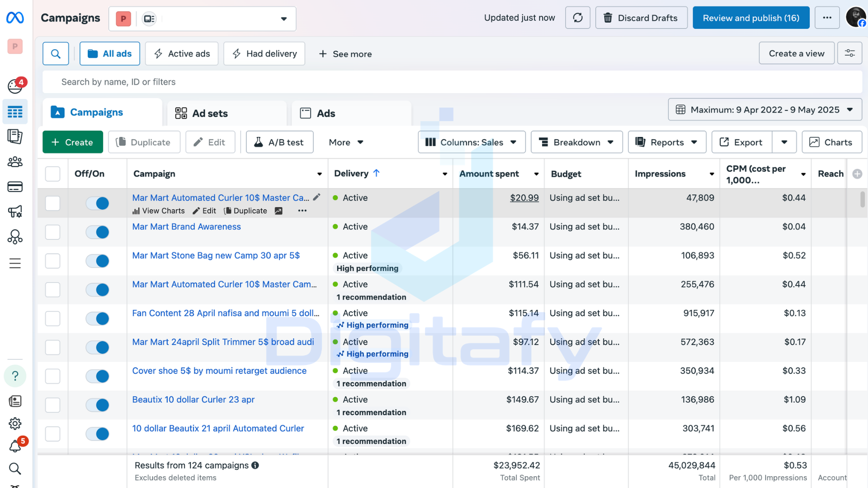This screenshot has width=868, height=488.
Task: Click info icon beside Results from 124 campaigns
Action: (255, 465)
